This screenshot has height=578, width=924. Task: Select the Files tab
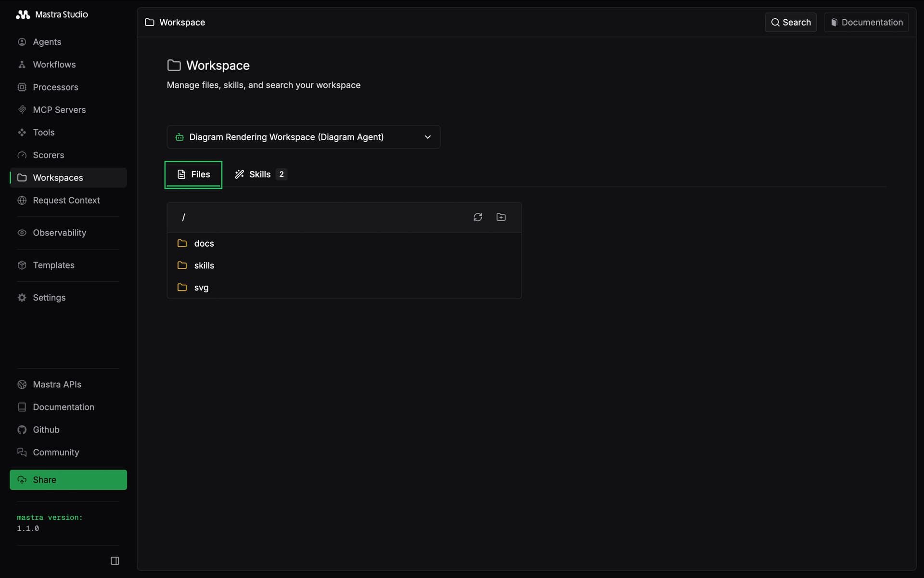[193, 174]
